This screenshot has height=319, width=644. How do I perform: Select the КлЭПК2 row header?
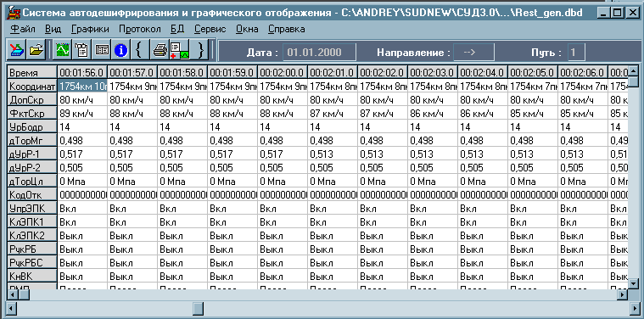coord(32,235)
